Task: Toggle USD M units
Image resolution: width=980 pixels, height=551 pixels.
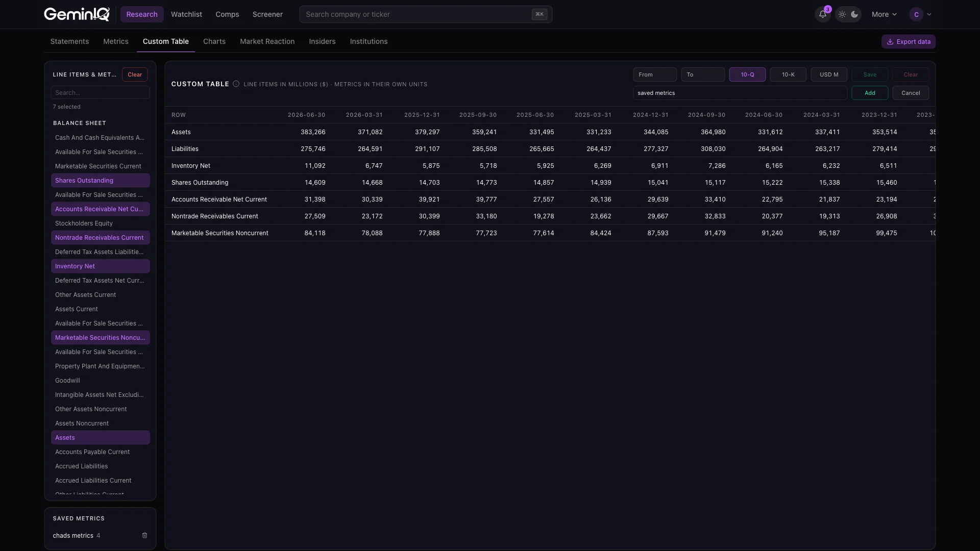Action: click(x=829, y=74)
